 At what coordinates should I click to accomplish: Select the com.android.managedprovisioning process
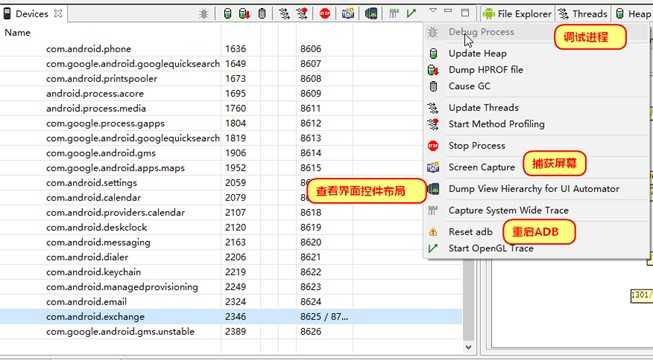[x=231, y=287]
